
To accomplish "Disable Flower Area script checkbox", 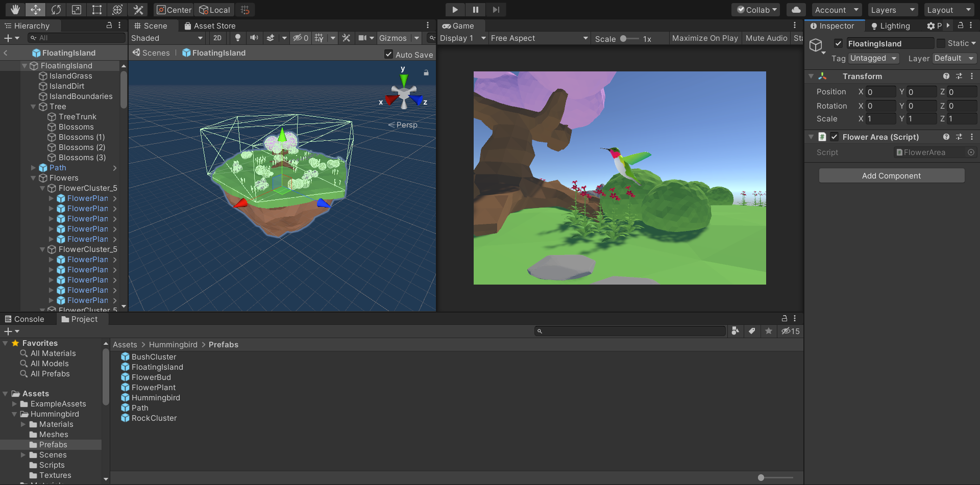I will [x=835, y=137].
